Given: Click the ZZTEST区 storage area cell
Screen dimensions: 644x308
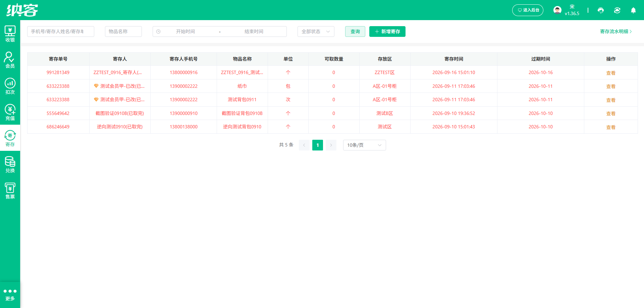Looking at the screenshot, I should coord(385,72).
